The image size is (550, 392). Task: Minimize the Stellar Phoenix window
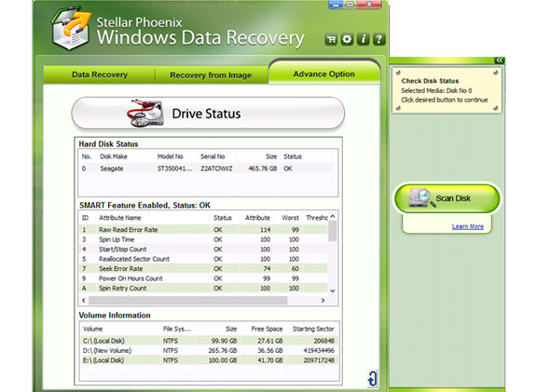pyautogui.click(x=336, y=5)
